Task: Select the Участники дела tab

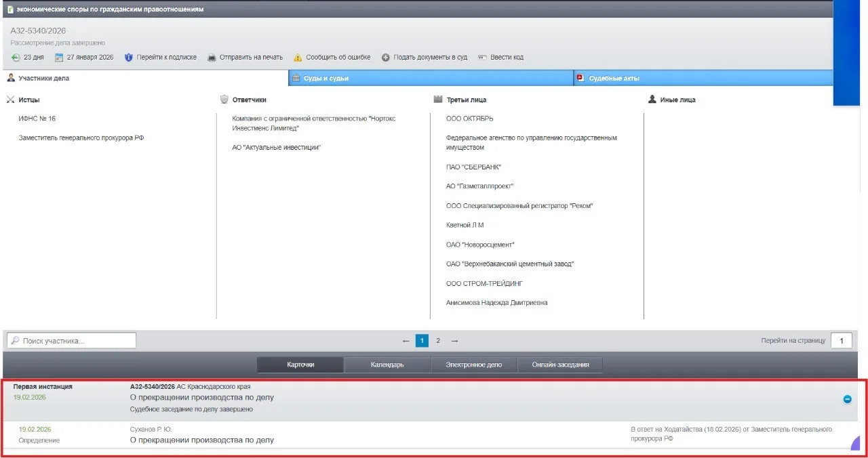Action: pos(43,79)
